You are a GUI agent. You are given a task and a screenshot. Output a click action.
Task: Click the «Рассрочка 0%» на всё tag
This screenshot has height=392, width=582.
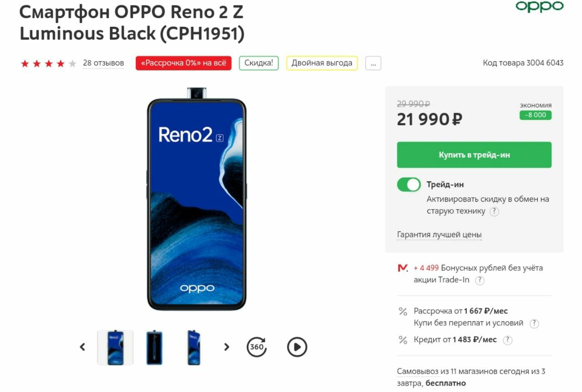(183, 63)
